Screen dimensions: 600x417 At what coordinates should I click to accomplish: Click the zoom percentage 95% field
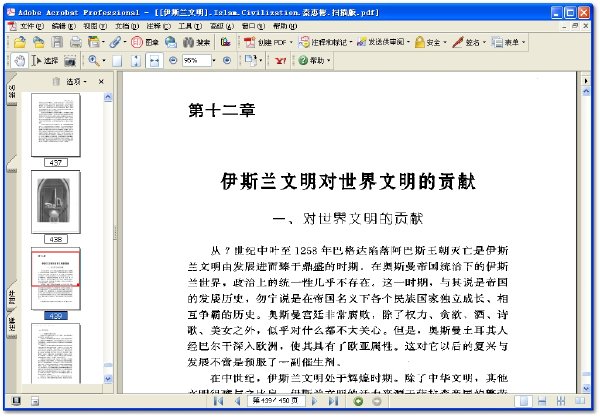coord(197,60)
